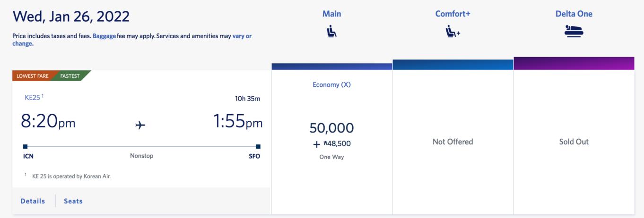Click the Fastest badge
The width and height of the screenshot is (644, 218).
click(71, 76)
